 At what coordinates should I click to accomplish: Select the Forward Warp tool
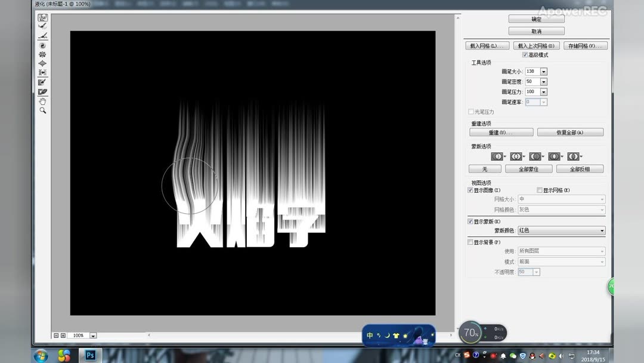pos(42,17)
